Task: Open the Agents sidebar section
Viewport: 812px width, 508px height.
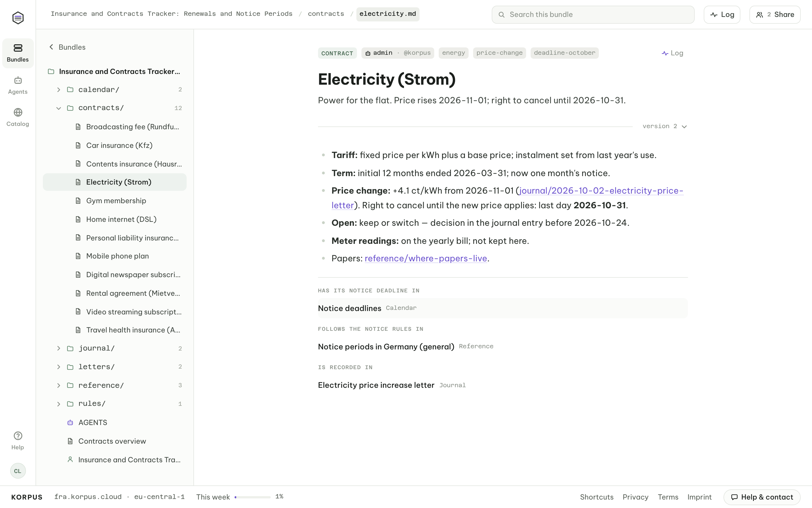Action: point(18,85)
